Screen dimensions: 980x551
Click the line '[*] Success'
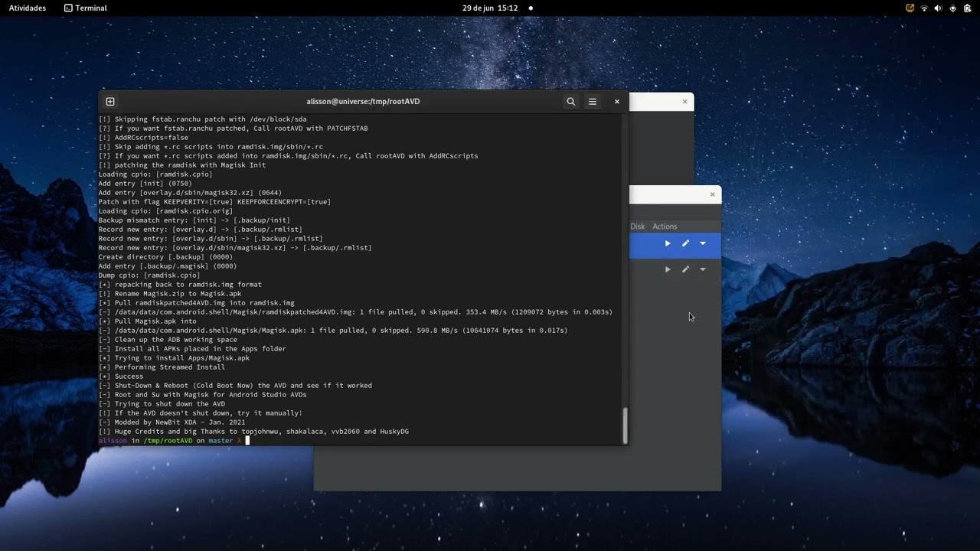[x=121, y=377]
